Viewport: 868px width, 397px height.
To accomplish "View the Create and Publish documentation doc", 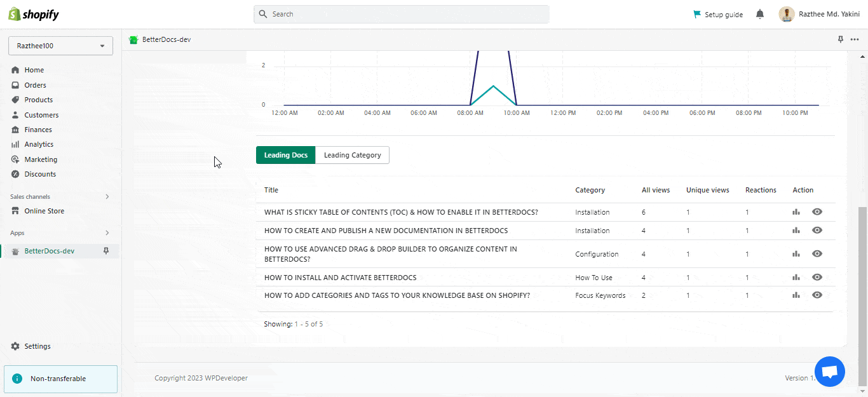I will coord(817,231).
